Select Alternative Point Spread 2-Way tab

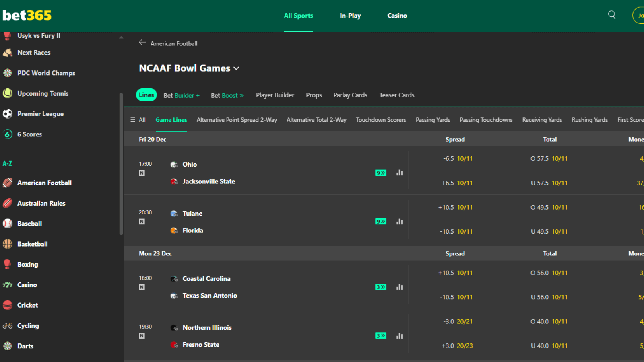tap(237, 120)
